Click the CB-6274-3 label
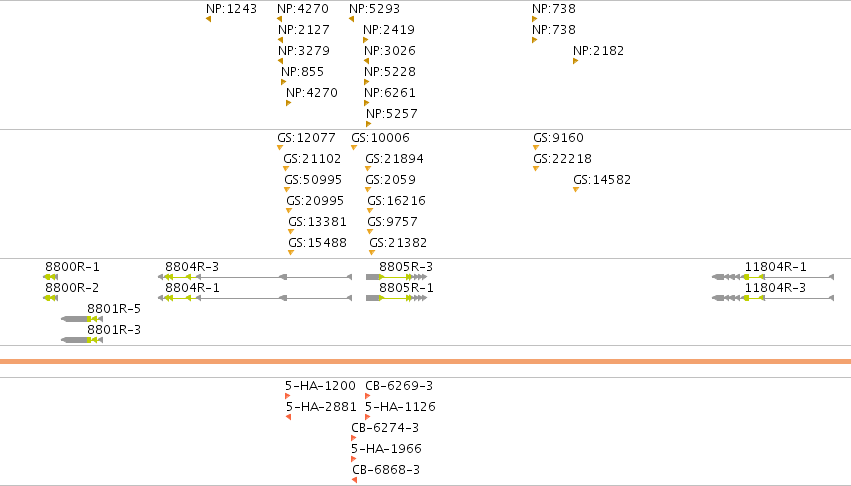The image size is (851, 486). coord(385,428)
